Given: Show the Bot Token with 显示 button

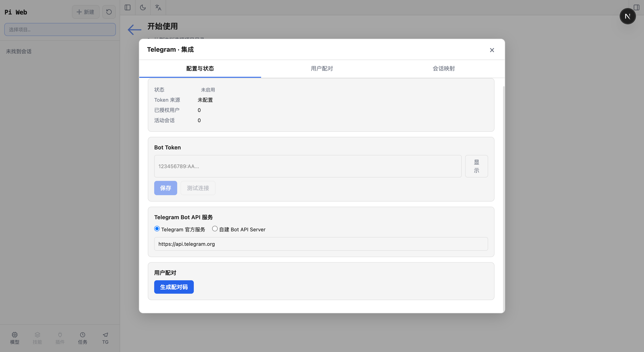Looking at the screenshot, I should pos(476,166).
